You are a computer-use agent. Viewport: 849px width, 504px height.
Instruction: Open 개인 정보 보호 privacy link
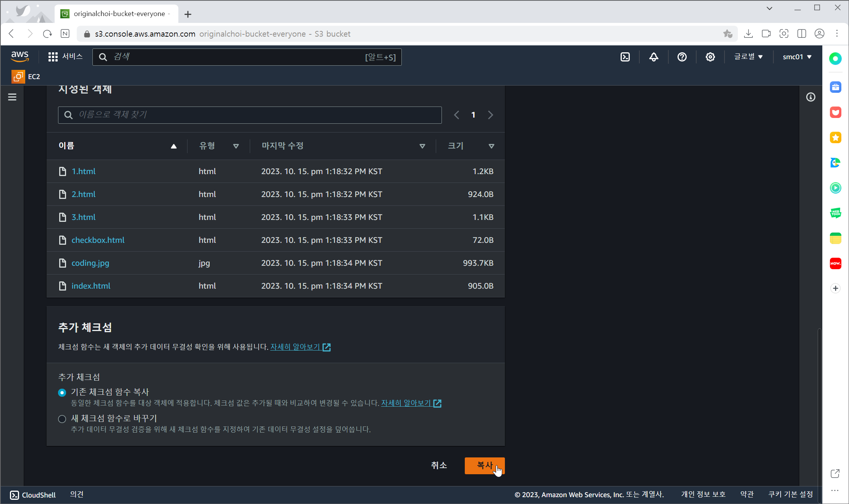pos(703,494)
